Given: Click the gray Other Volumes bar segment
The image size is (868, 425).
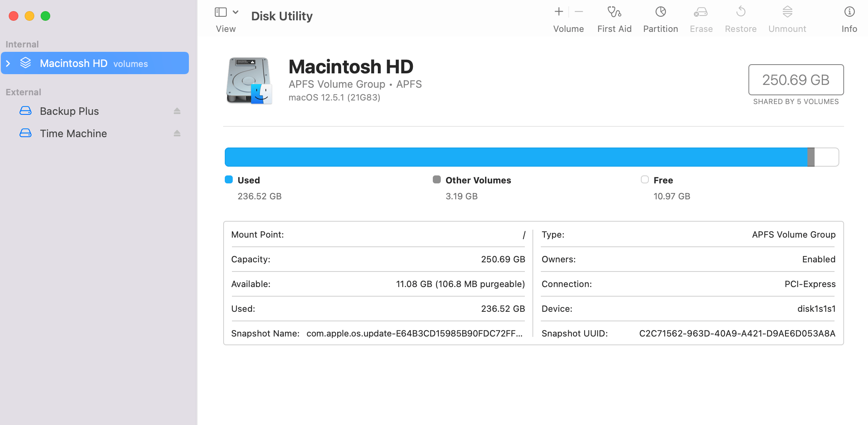Looking at the screenshot, I should [x=811, y=157].
